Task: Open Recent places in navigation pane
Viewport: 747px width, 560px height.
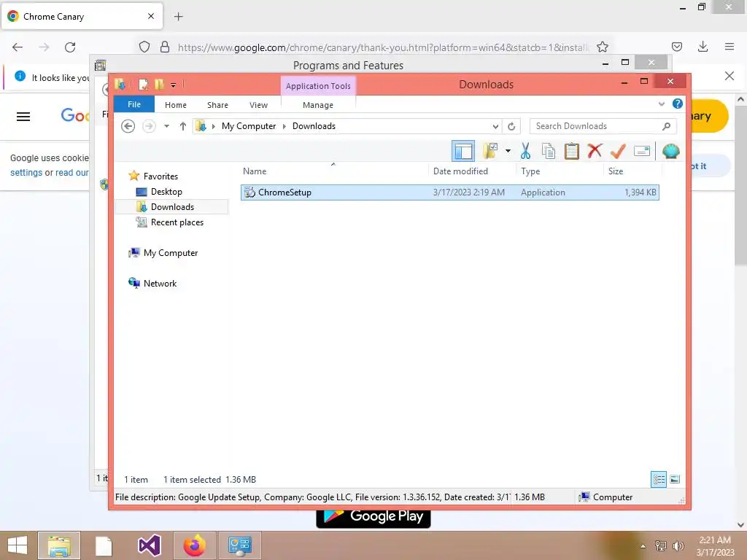Action: 177,222
